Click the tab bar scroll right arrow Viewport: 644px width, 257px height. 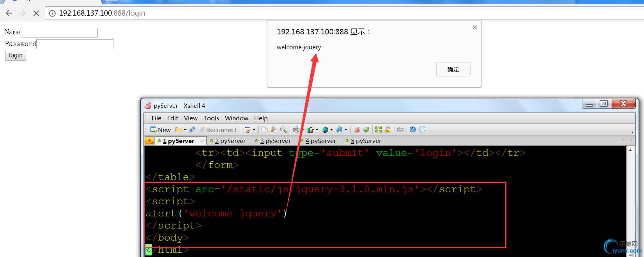pyautogui.click(x=631, y=139)
